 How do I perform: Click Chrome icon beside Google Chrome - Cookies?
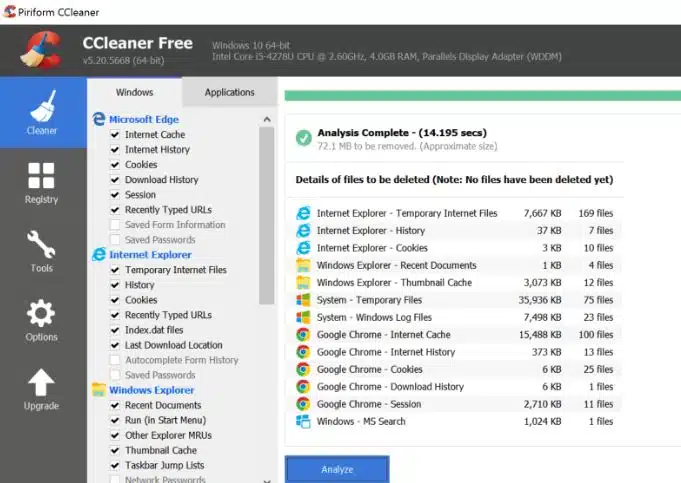pos(303,369)
